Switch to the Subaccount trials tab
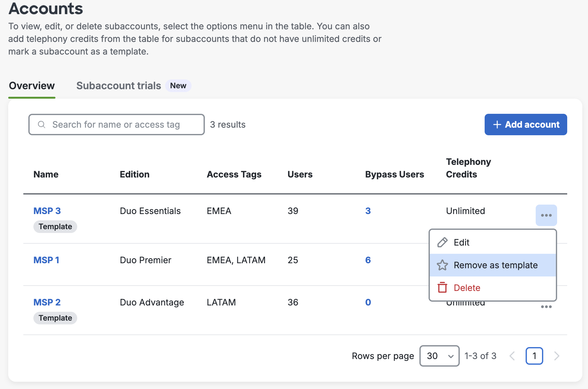The image size is (588, 389). coord(119,86)
